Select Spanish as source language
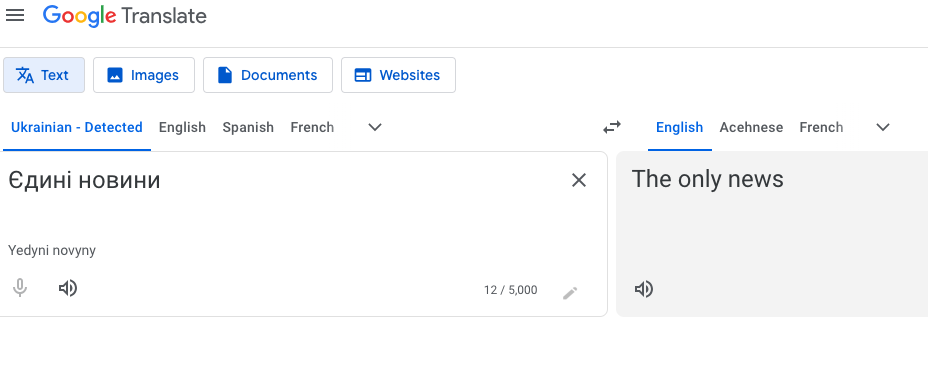Screen dimensions: 928x367 [248, 127]
